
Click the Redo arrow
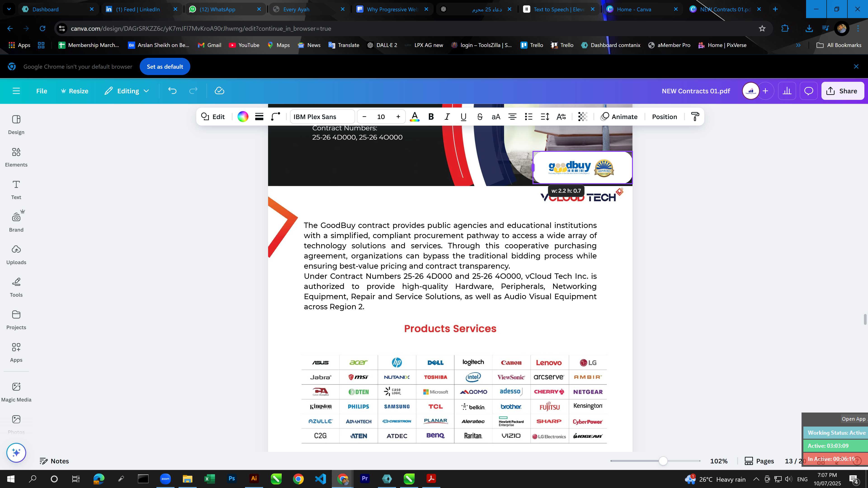tap(193, 91)
